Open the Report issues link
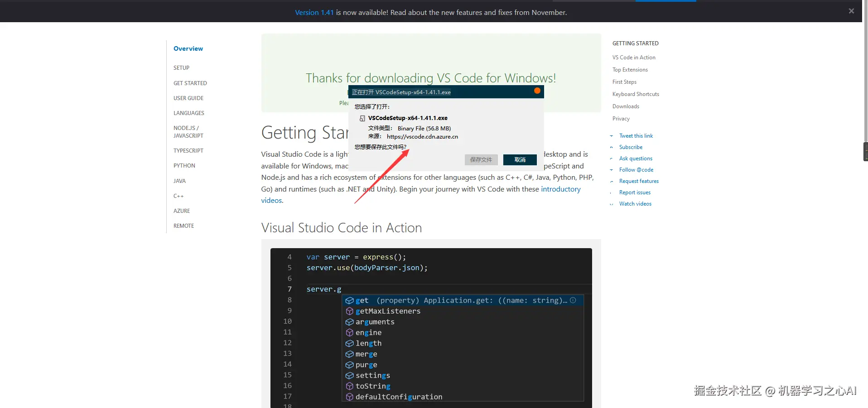This screenshot has height=408, width=868. (635, 192)
